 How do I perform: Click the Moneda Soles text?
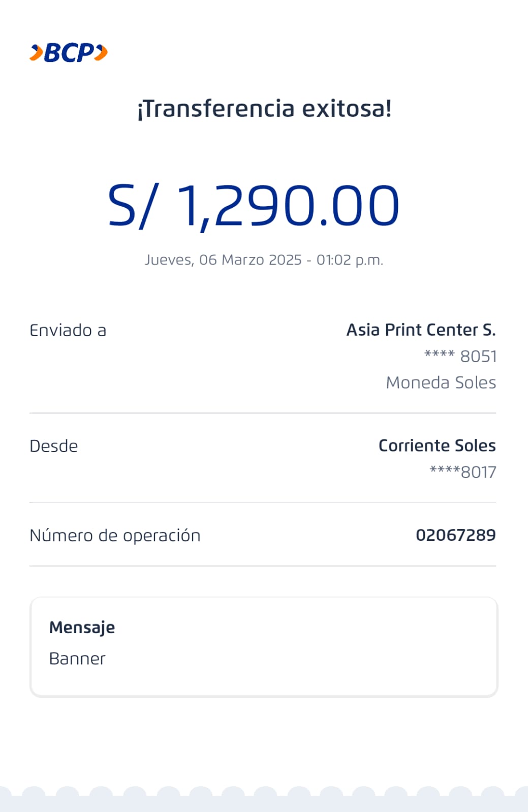tap(441, 382)
